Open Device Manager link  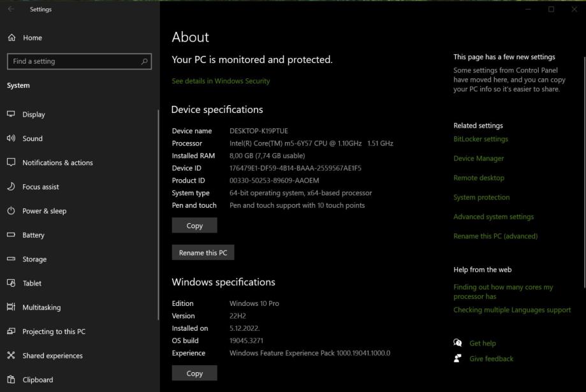point(478,158)
